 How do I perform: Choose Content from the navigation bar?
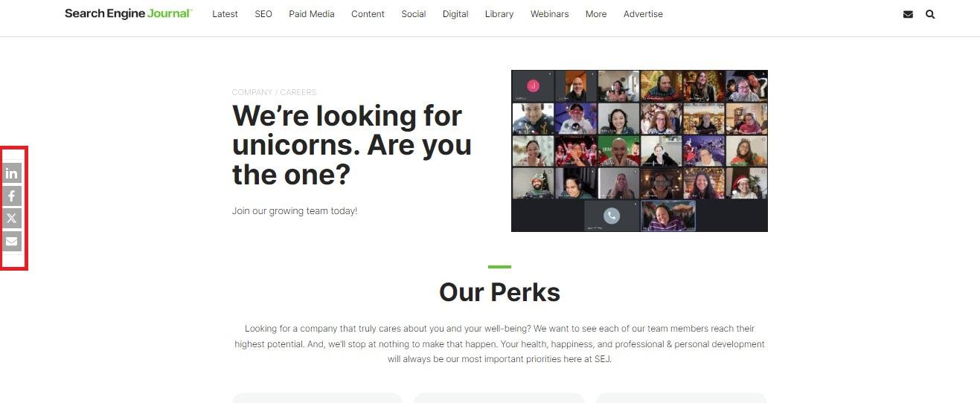click(x=368, y=14)
